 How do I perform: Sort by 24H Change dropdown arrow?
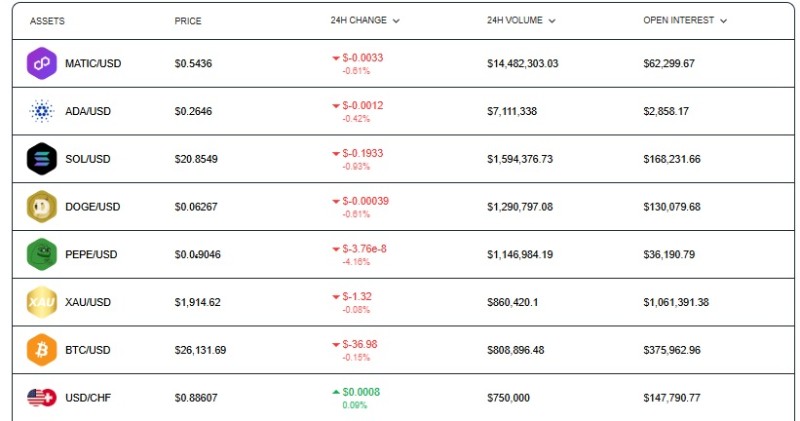[396, 21]
